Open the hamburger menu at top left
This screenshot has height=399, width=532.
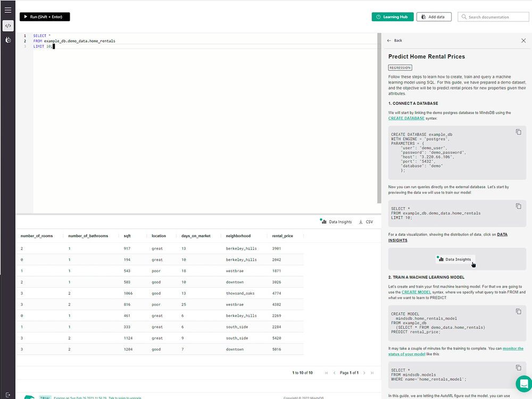(7, 9)
